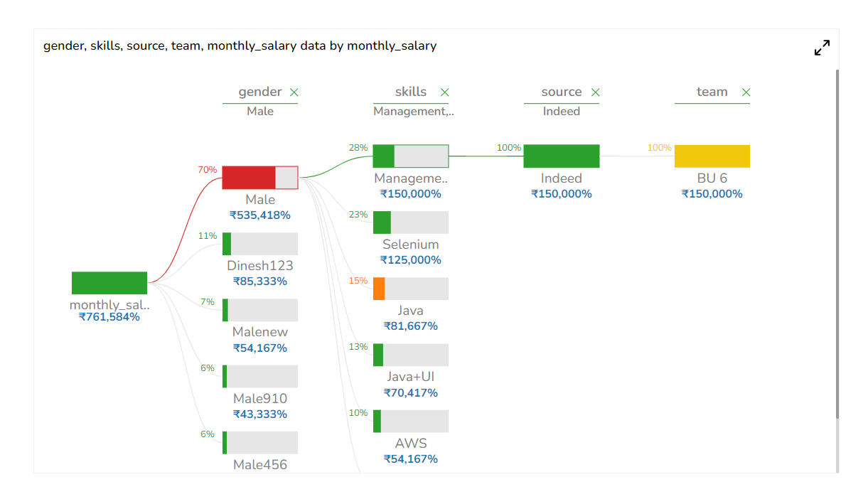
Task: Select the Malenew node bar
Action: [x=259, y=310]
